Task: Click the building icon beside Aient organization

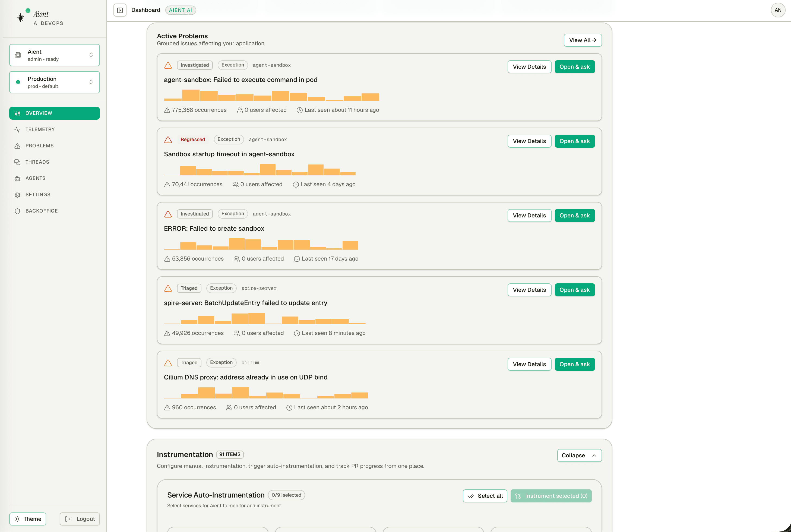Action: pyautogui.click(x=18, y=55)
